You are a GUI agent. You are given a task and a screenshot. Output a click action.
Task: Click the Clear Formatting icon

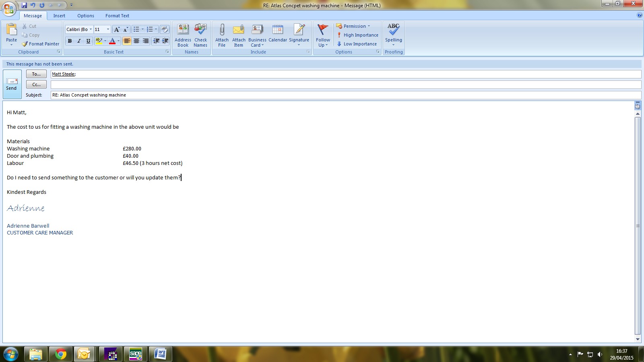tap(164, 29)
